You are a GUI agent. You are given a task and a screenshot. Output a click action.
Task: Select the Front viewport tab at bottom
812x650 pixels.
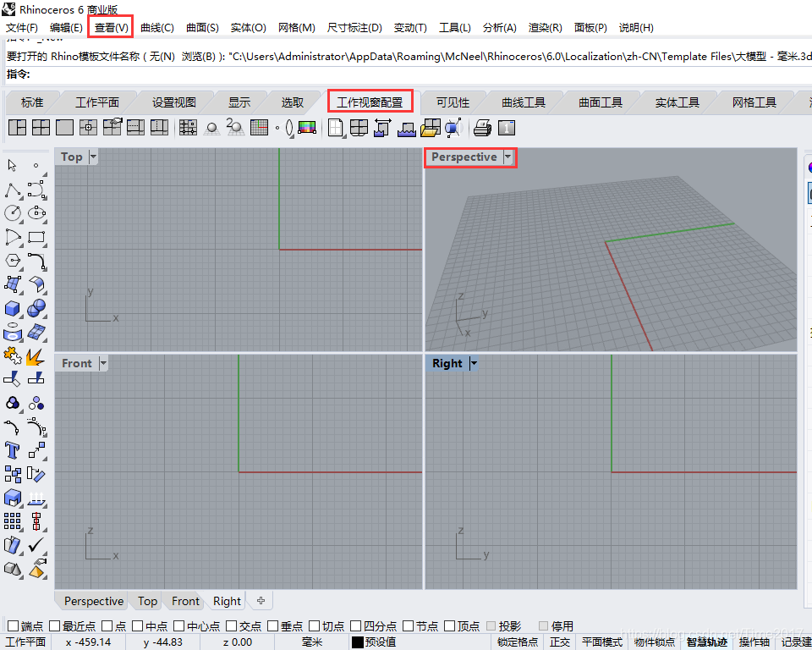coord(185,601)
